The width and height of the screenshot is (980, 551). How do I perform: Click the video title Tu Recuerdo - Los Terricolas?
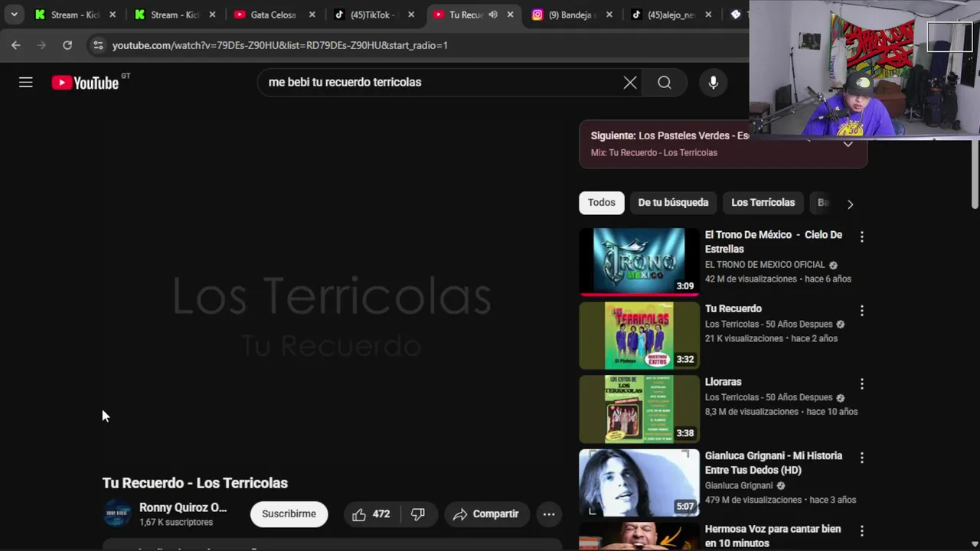pyautogui.click(x=195, y=483)
